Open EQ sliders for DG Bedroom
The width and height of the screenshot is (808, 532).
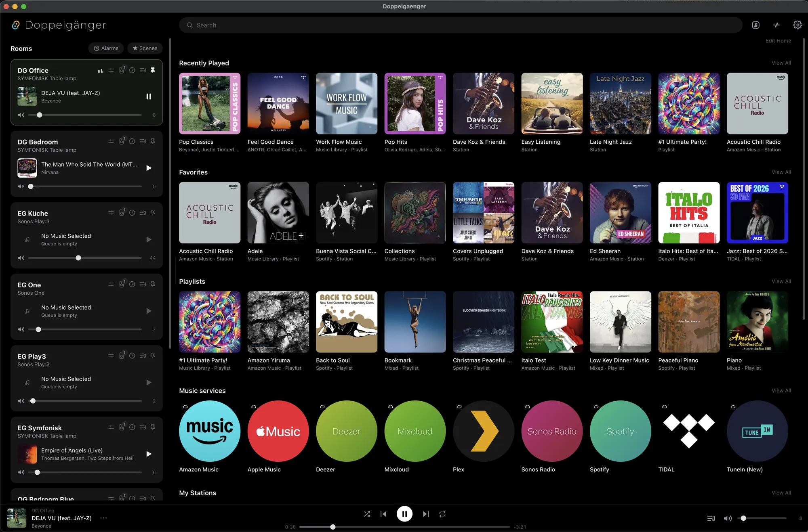point(111,141)
